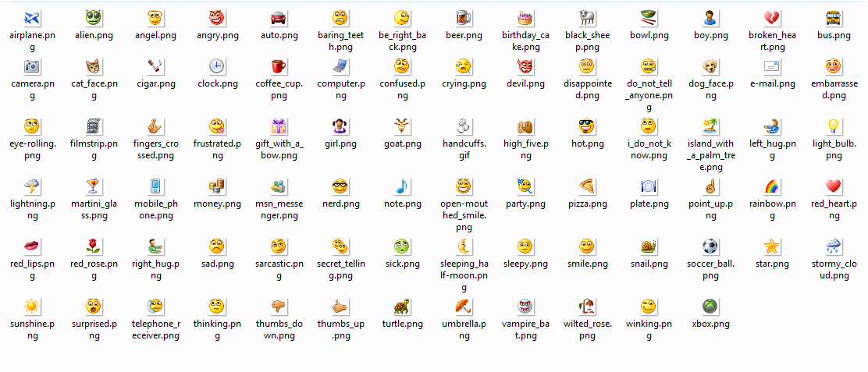Click the island_with_a_palm_tree.png icon
This screenshot has height=372, width=868.
710,127
